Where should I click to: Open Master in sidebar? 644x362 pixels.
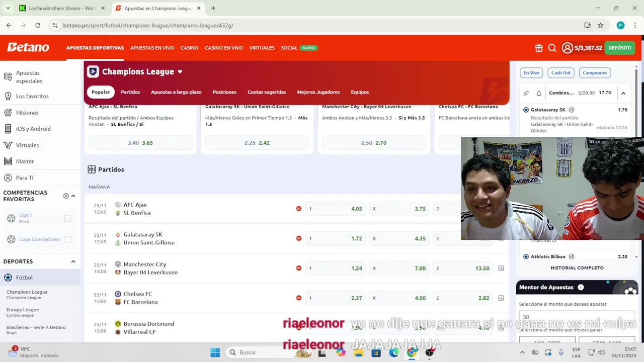tap(25, 161)
